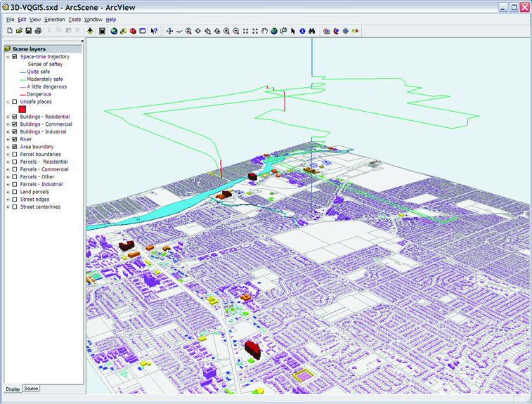Viewport: 532px width, 404px height.
Task: Switch to the Source tab
Action: (31, 389)
